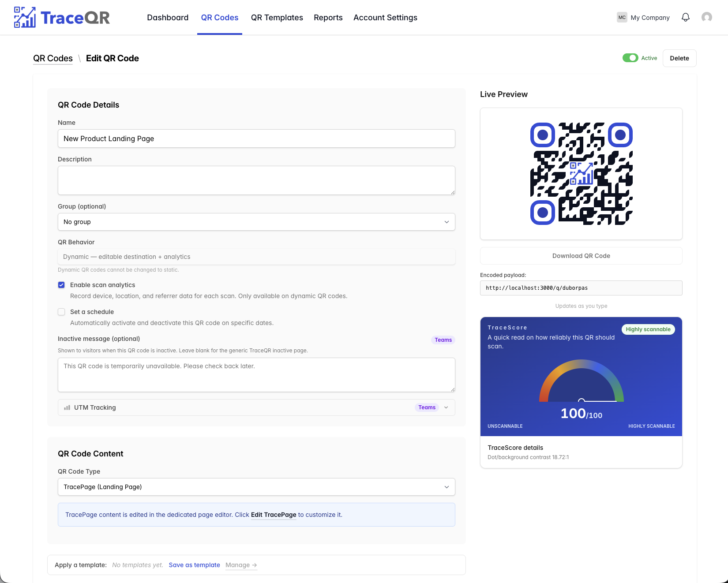
Task: Click the Teams badge on UTM Tracking
Action: [x=427, y=407]
